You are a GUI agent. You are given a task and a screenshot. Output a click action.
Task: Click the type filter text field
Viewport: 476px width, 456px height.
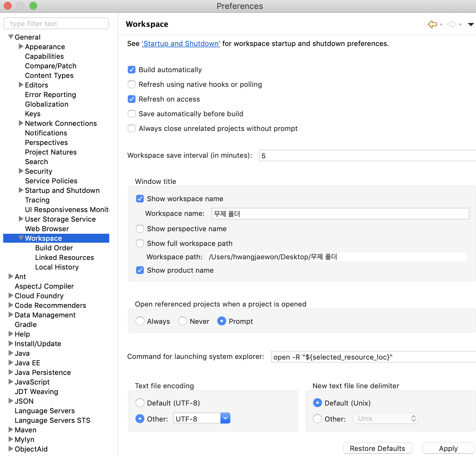[x=56, y=24]
